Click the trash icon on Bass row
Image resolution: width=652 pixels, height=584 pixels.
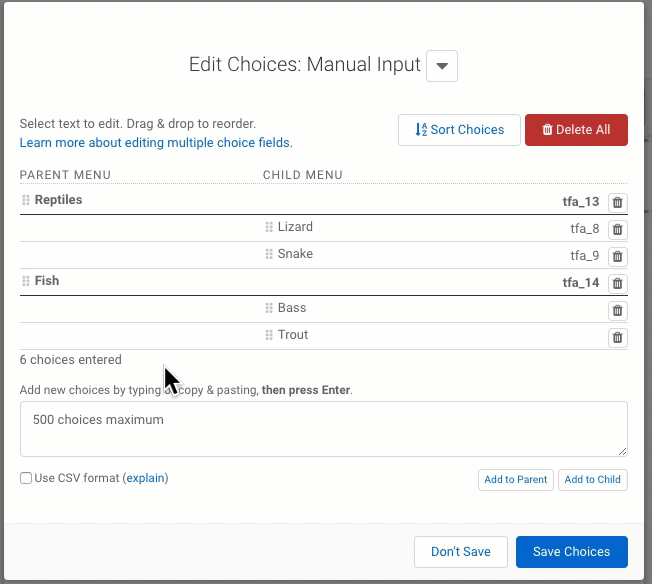coord(617,310)
